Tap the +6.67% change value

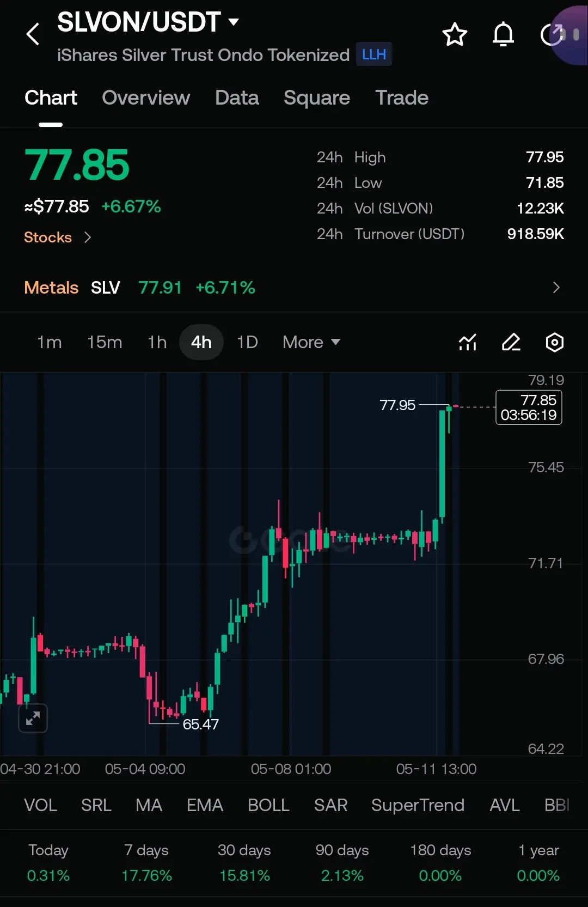[x=131, y=206]
